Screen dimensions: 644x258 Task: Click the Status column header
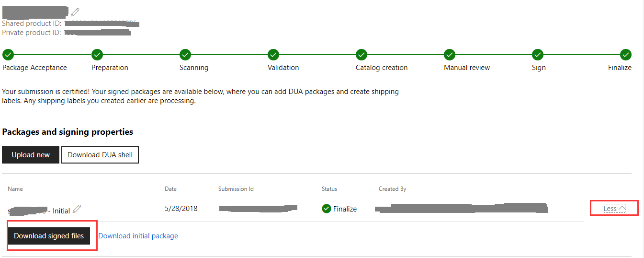[x=329, y=189]
